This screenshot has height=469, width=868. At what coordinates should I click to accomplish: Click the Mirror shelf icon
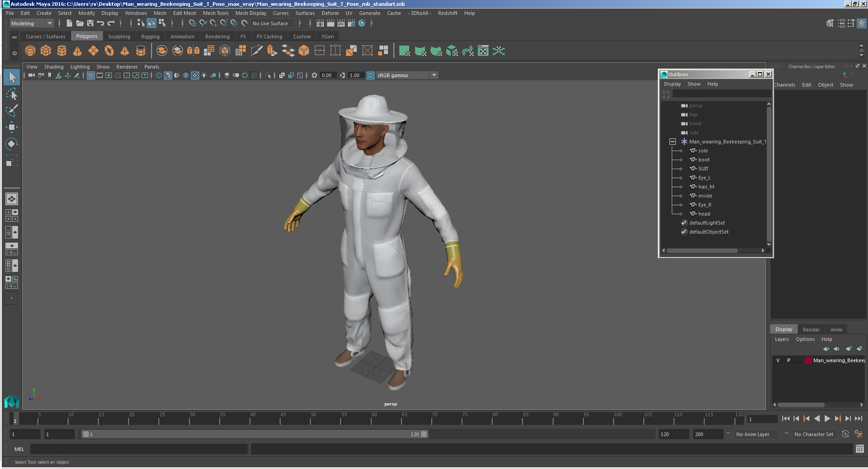pyautogui.click(x=193, y=51)
